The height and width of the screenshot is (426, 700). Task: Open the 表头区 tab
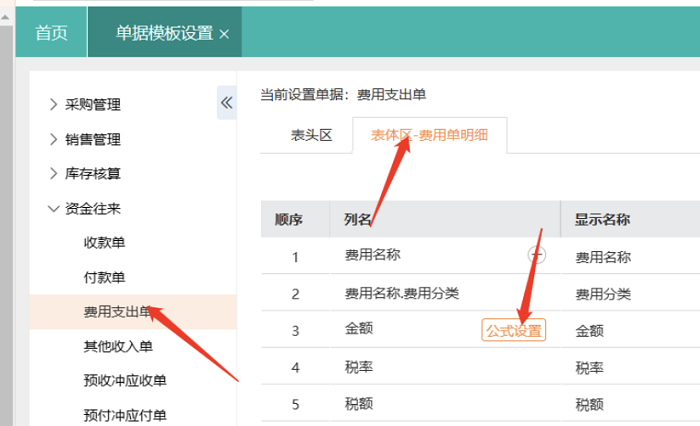[311, 135]
